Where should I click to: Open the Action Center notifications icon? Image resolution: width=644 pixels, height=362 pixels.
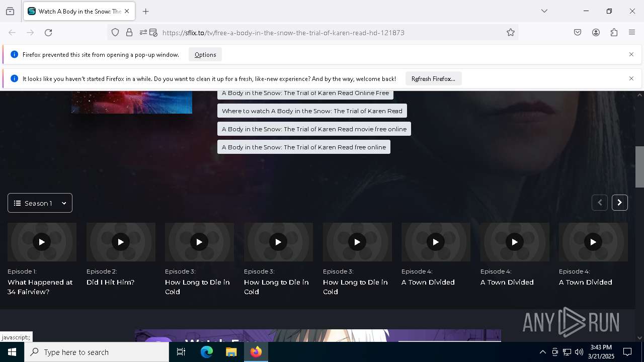(x=627, y=352)
